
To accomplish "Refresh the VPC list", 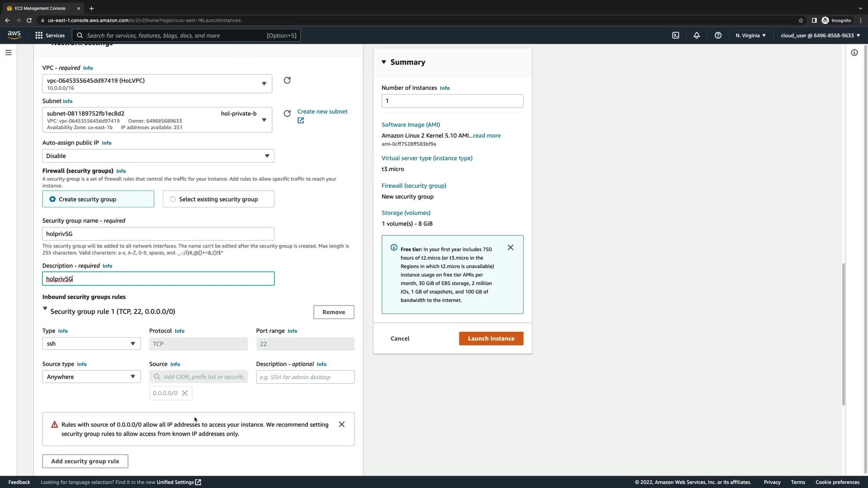I will [287, 80].
